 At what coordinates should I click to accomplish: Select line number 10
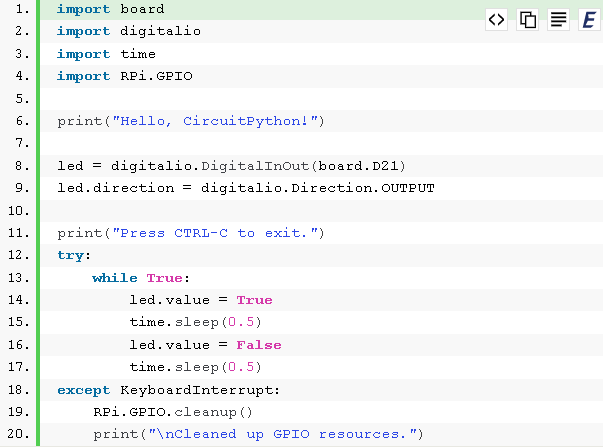tap(18, 211)
